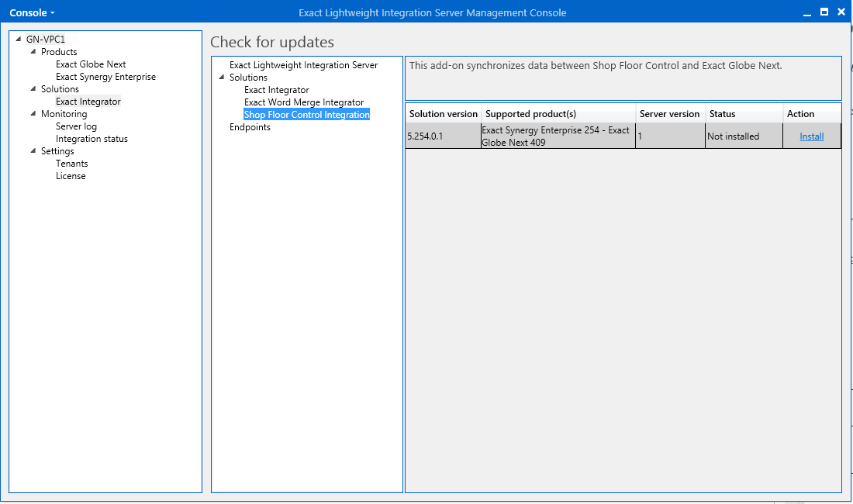Select the Products tree item
The image size is (853, 504).
[x=59, y=52]
